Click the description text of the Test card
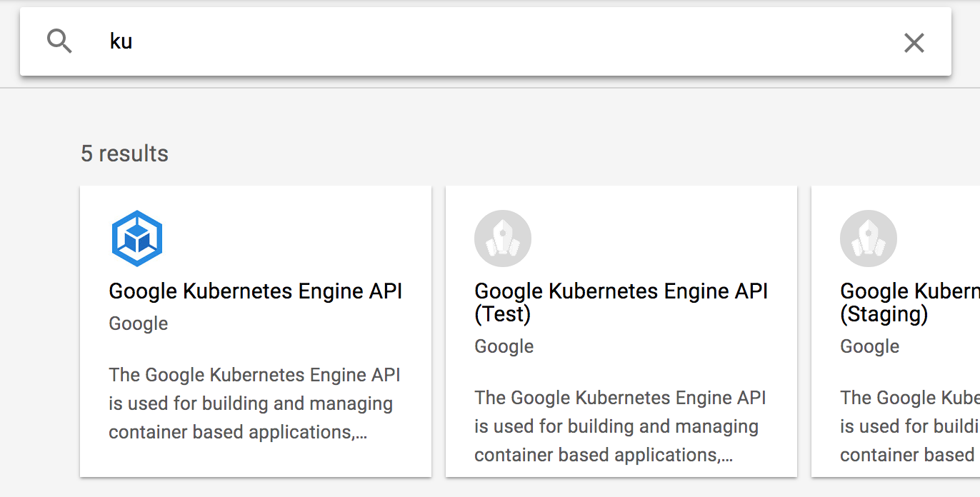Viewport: 980px width, 497px height. pyautogui.click(x=620, y=426)
